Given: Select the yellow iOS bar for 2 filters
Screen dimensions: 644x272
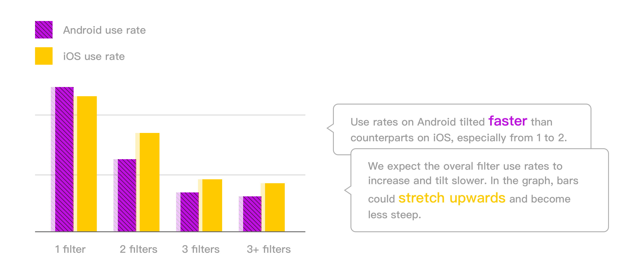Looking at the screenshot, I should (149, 182).
